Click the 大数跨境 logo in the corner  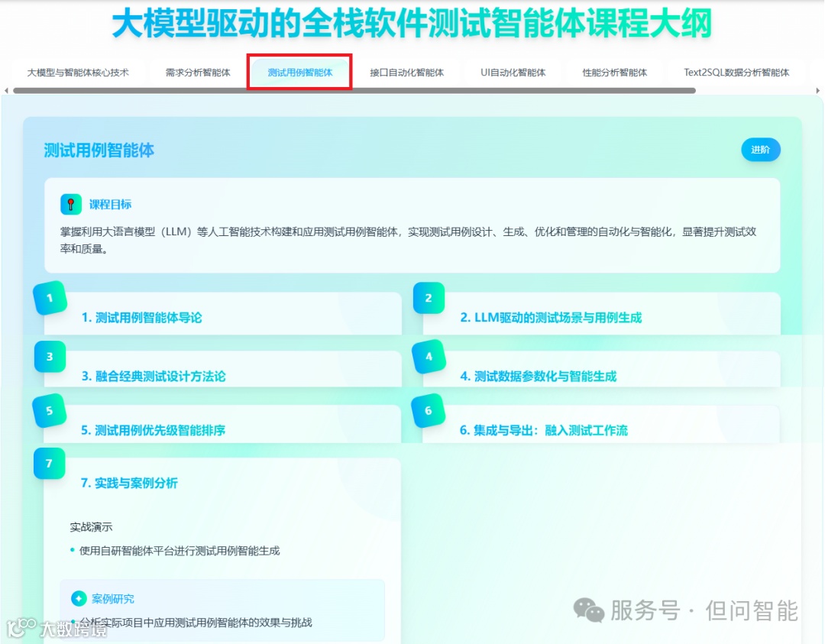point(44,628)
